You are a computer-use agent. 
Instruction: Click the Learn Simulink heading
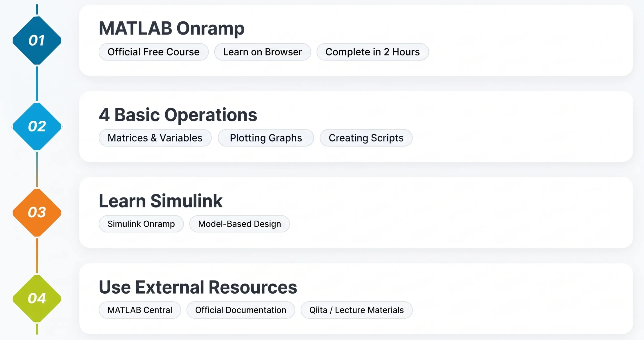click(160, 201)
